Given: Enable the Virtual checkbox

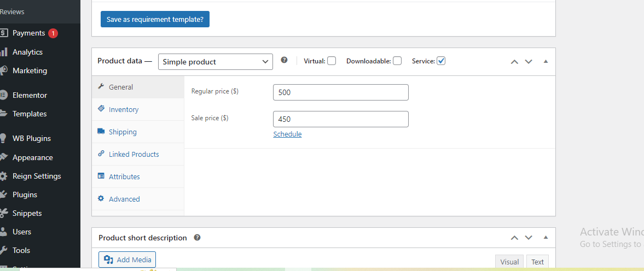Looking at the screenshot, I should [332, 61].
